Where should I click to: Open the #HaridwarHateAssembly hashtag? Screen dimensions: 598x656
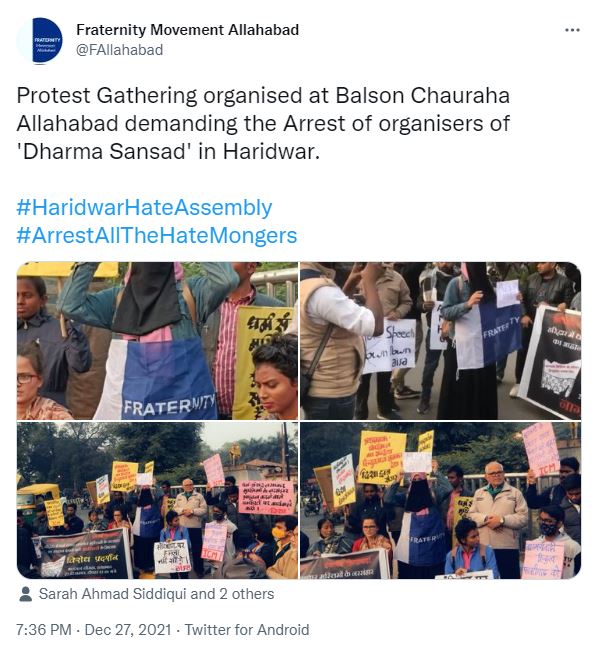click(x=144, y=208)
